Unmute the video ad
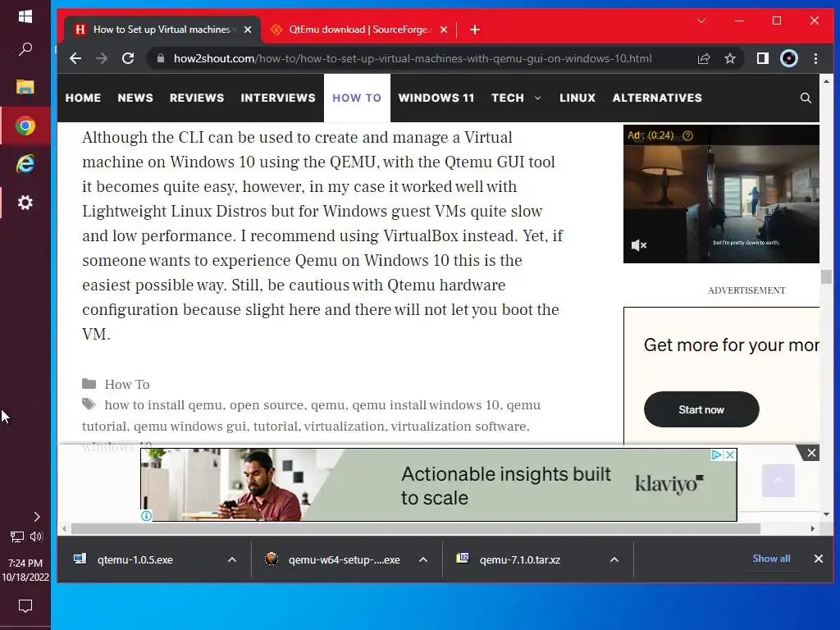840x630 pixels. pyautogui.click(x=638, y=245)
